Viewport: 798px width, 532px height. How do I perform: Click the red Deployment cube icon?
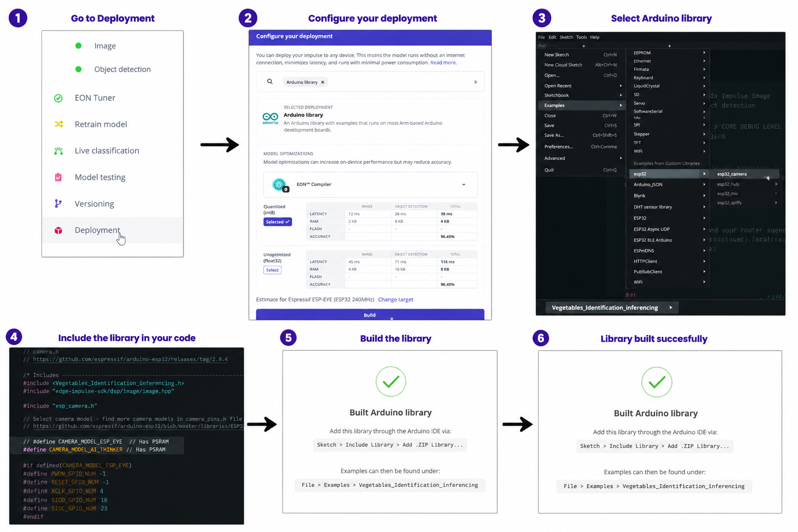point(58,230)
